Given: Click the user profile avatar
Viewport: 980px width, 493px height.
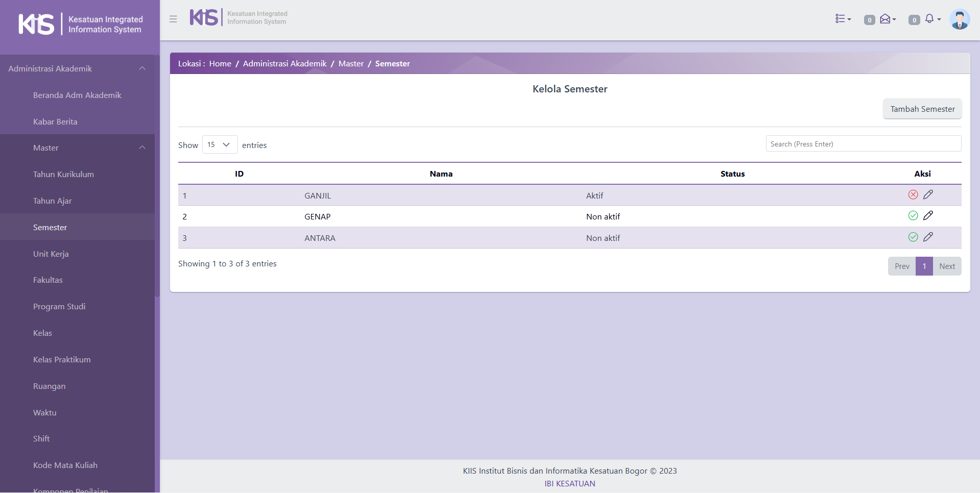Looking at the screenshot, I should [x=959, y=20].
